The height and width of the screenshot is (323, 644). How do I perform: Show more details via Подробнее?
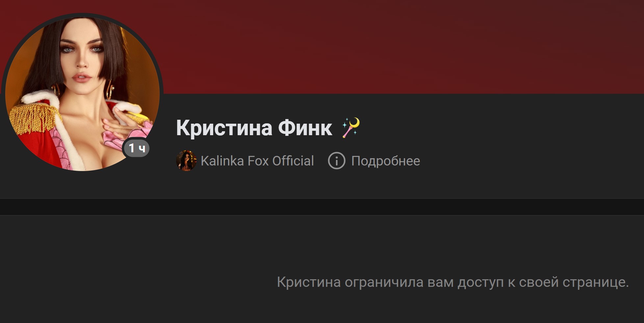[x=386, y=161]
